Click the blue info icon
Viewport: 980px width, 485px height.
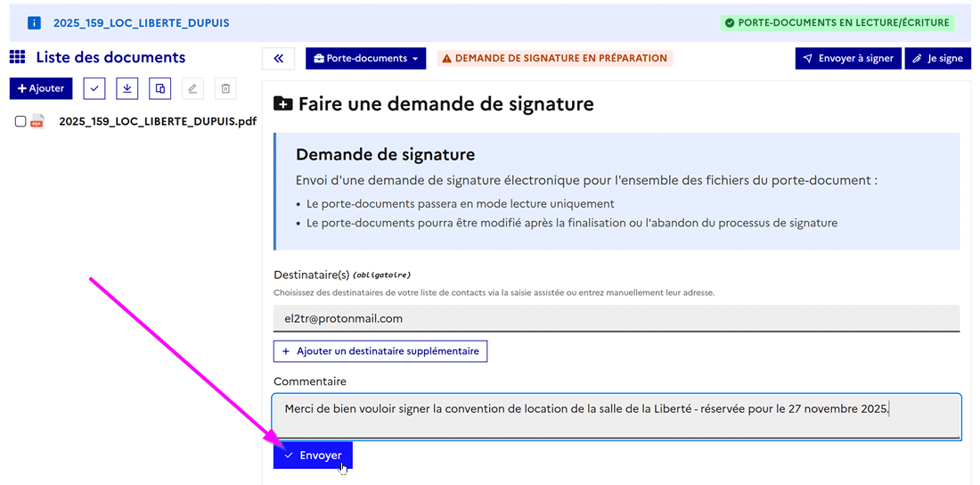pos(34,22)
